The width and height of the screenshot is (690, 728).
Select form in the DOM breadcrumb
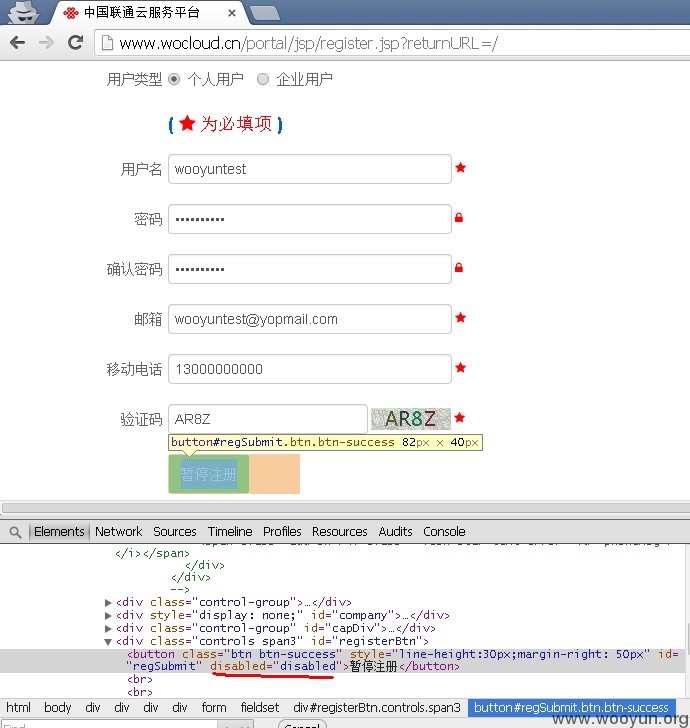point(214,708)
